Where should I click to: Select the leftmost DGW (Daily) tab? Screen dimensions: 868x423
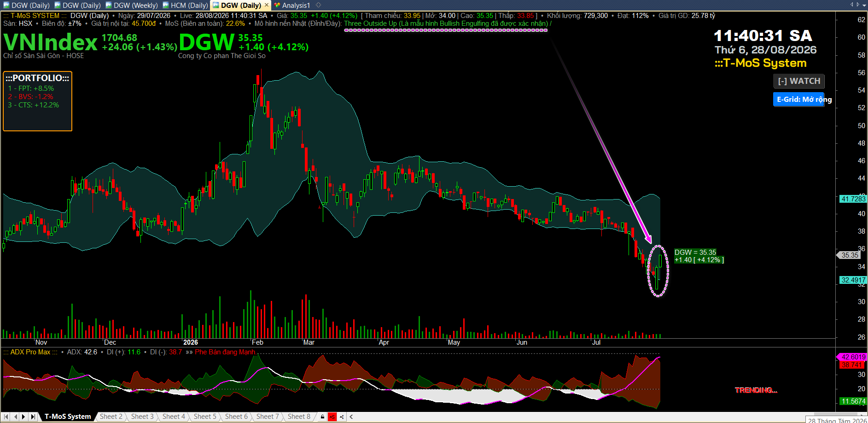[26, 6]
